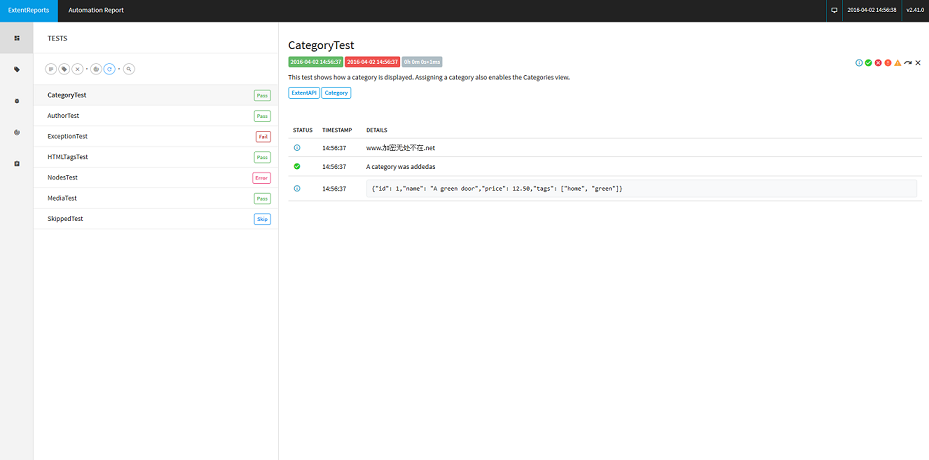The height and width of the screenshot is (460, 929).
Task: Open the dashboard view in sidebar
Action: pyautogui.click(x=16, y=38)
